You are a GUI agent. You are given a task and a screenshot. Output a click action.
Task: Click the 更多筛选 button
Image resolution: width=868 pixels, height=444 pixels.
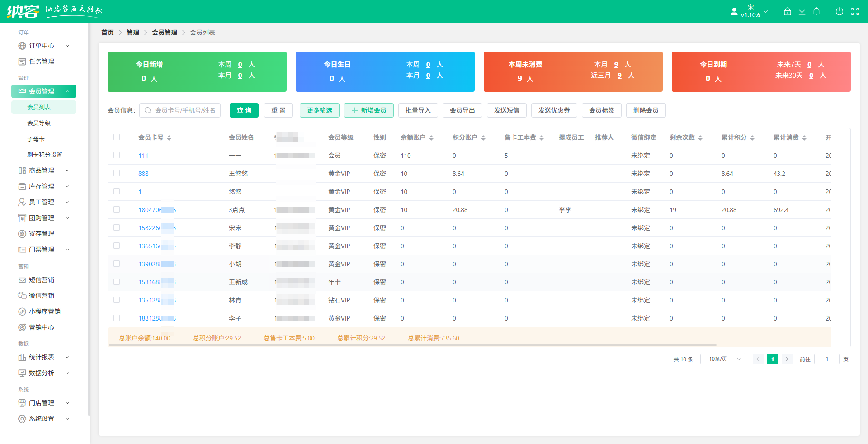[x=320, y=110]
